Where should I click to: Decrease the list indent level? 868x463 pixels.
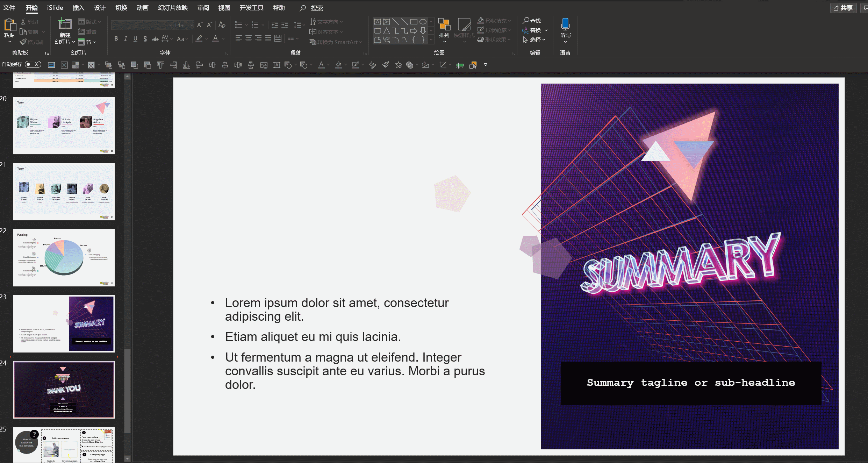click(275, 25)
